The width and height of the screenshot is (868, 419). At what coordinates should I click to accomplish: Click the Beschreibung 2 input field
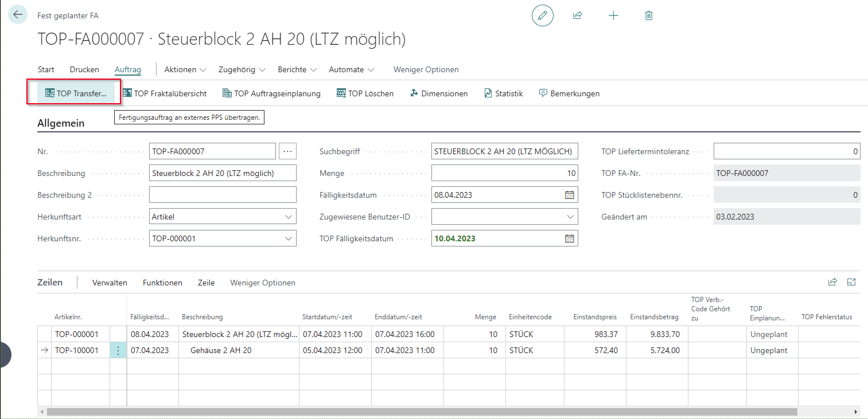pos(223,195)
